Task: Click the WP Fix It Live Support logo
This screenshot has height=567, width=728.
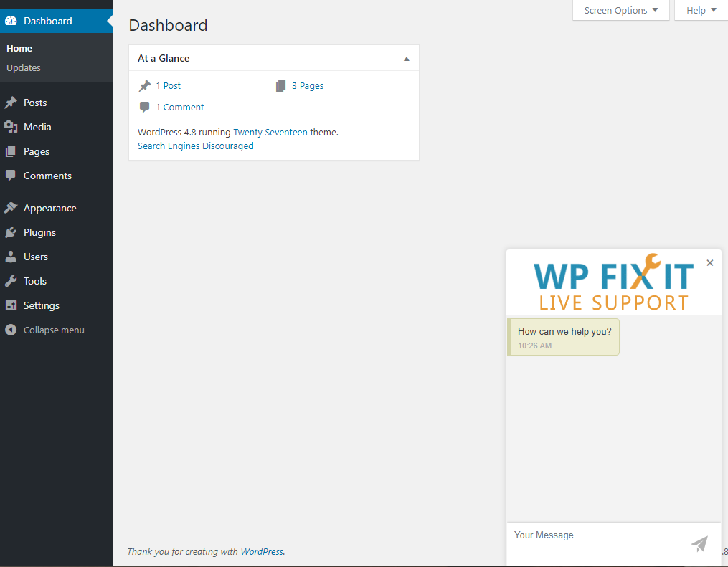Action: tap(614, 282)
